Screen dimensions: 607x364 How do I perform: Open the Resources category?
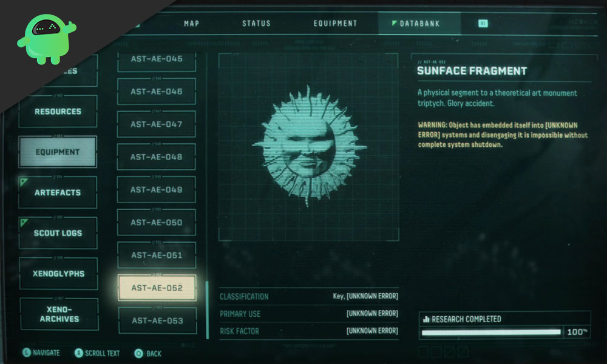pos(58,112)
